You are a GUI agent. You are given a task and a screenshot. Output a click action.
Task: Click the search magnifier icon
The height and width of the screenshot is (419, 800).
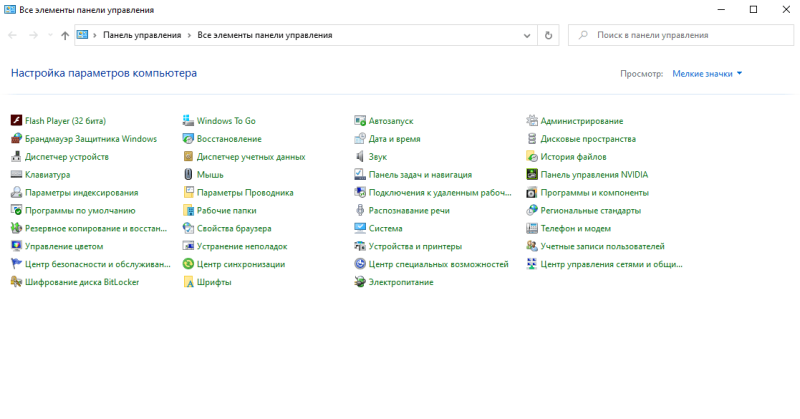click(583, 35)
